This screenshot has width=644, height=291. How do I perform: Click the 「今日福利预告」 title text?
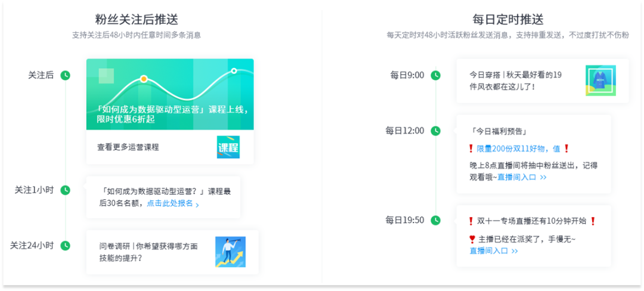click(x=499, y=132)
